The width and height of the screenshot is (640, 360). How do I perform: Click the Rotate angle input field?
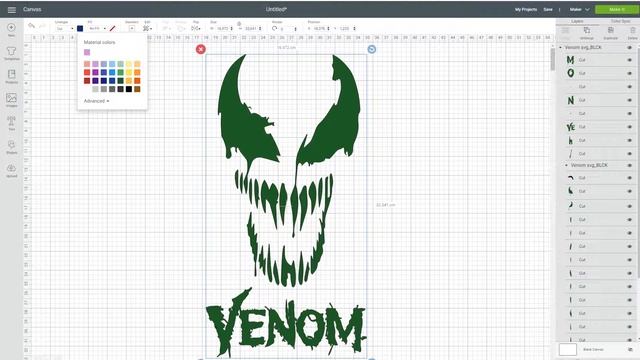pyautogui.click(x=288, y=29)
